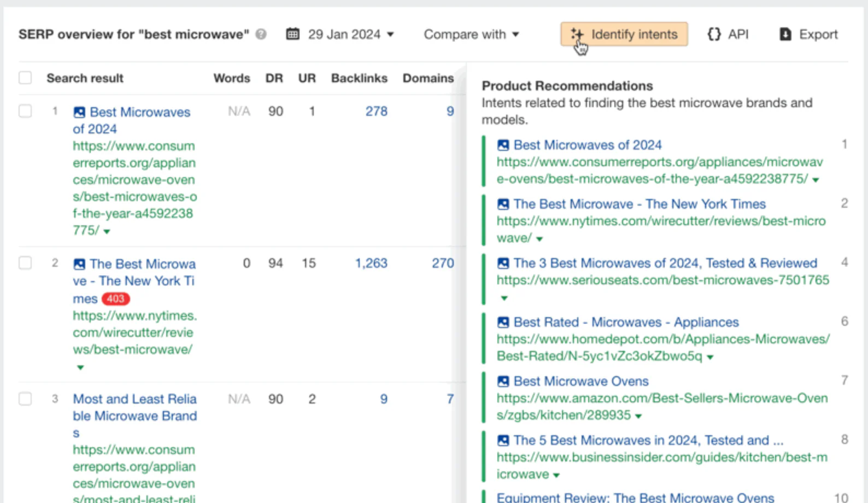
Task: Click the image icon beside Best Rated Microwaves Appliances
Action: tap(503, 322)
